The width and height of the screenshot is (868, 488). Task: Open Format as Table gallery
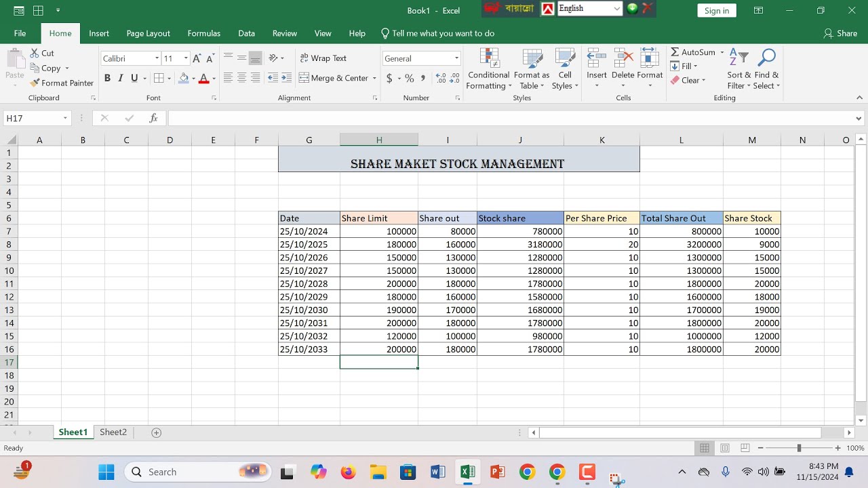point(532,69)
